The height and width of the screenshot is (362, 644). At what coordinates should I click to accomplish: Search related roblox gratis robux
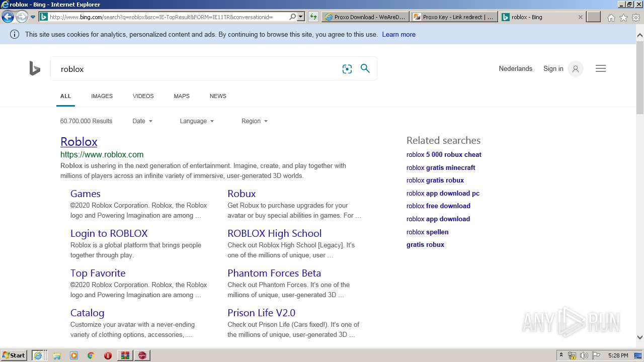435,180
